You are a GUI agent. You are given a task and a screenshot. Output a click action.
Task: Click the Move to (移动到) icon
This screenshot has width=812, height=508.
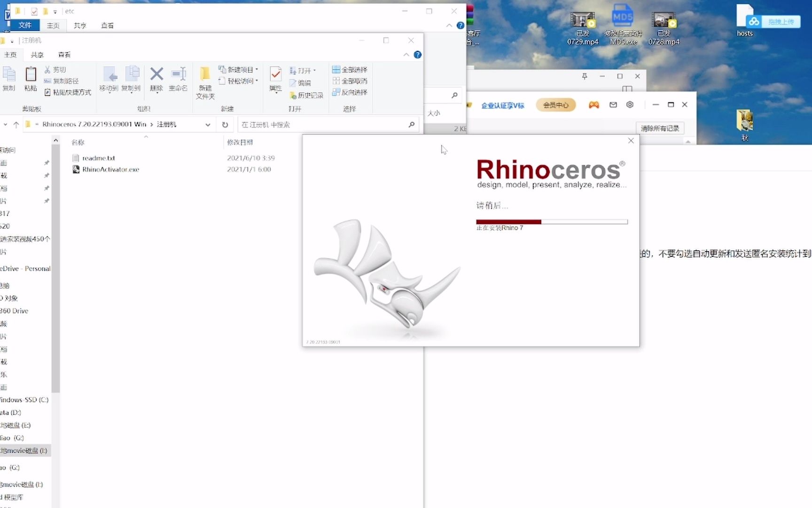point(109,78)
